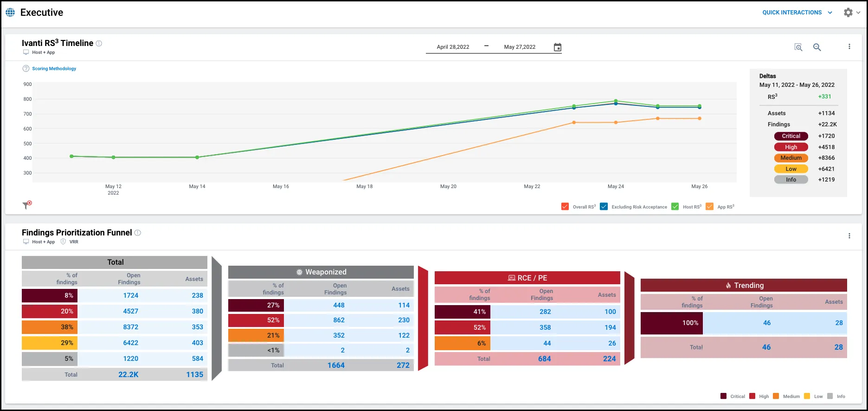Toggle the Host RS3 legend checkbox
The height and width of the screenshot is (411, 868).
pos(675,207)
